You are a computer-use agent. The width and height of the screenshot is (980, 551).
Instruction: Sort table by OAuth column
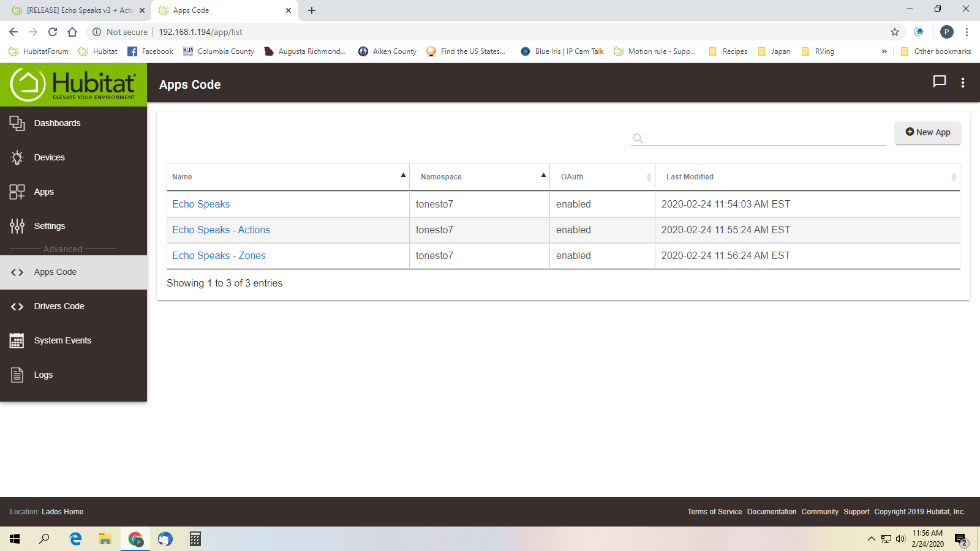[602, 177]
